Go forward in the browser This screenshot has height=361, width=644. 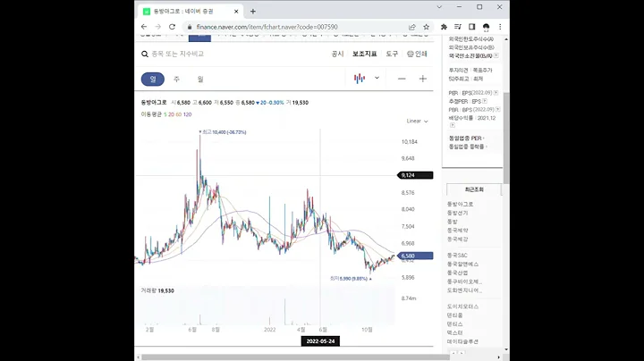(x=158, y=27)
